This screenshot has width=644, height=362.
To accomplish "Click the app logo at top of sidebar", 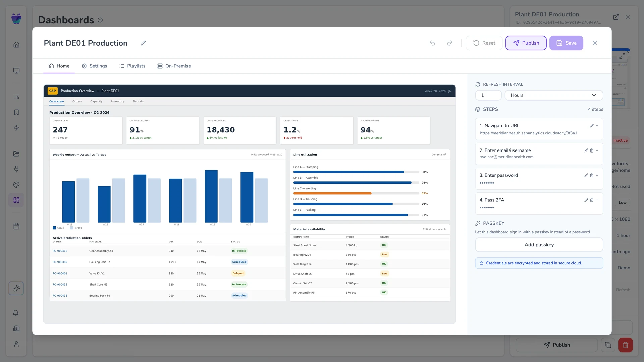I will point(16,19).
